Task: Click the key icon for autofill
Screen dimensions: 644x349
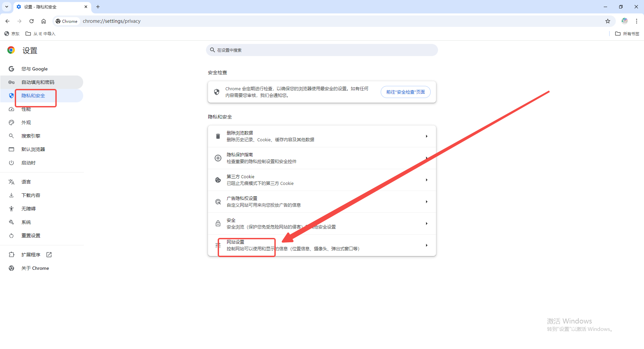Action: pos(11,82)
